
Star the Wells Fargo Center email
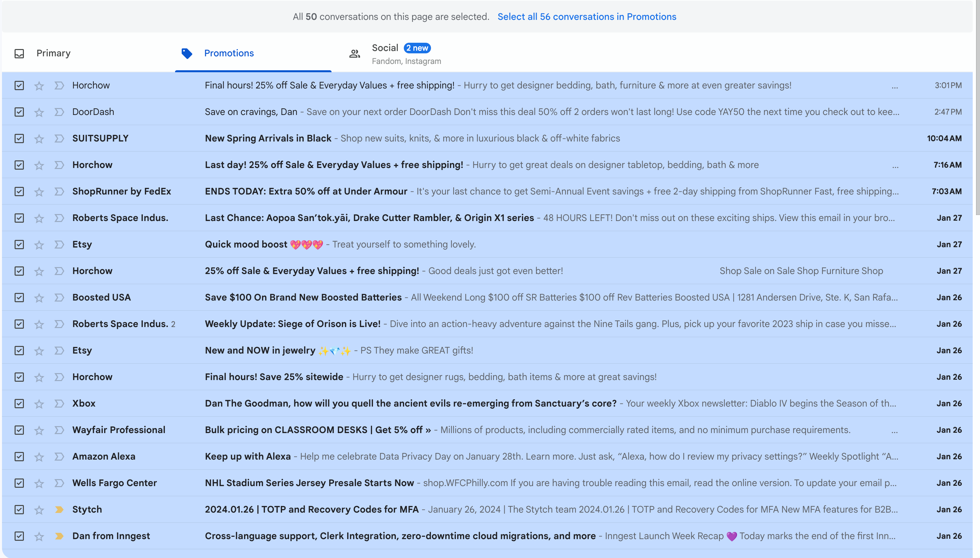pos(39,483)
